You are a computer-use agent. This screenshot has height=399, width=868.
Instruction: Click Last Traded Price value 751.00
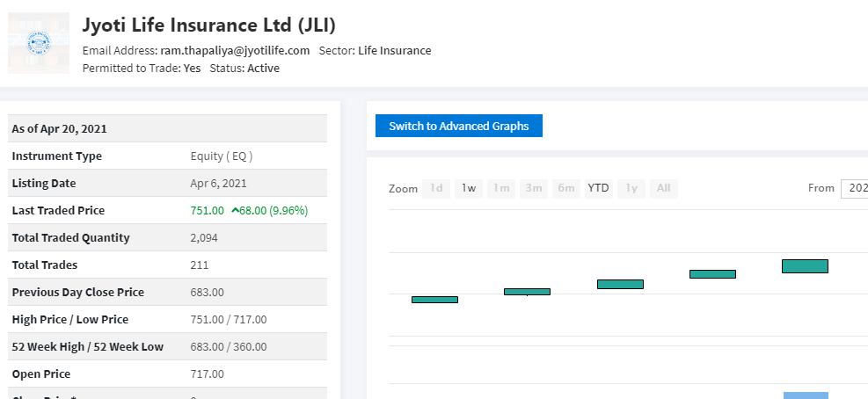(207, 210)
